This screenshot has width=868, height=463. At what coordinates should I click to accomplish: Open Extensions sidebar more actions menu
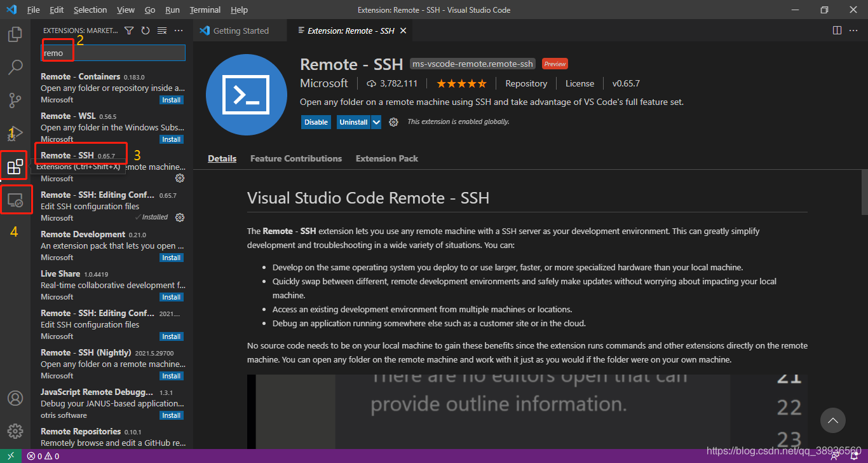(x=179, y=31)
